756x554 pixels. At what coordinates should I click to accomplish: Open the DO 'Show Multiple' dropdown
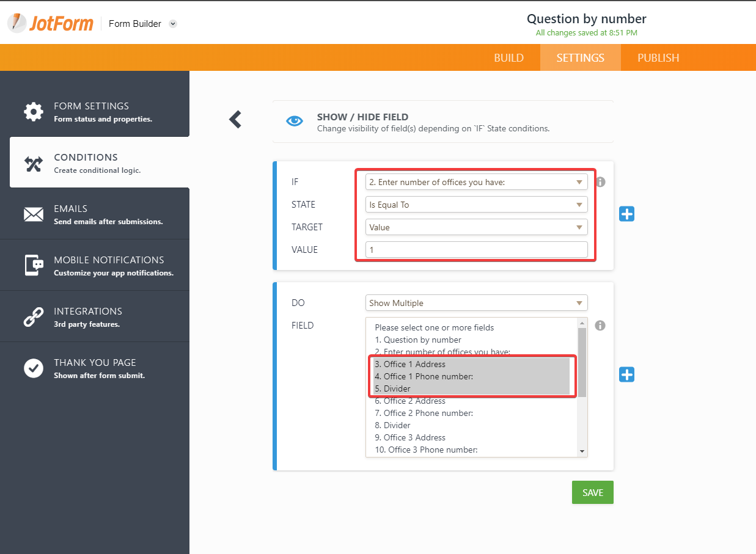tap(477, 303)
